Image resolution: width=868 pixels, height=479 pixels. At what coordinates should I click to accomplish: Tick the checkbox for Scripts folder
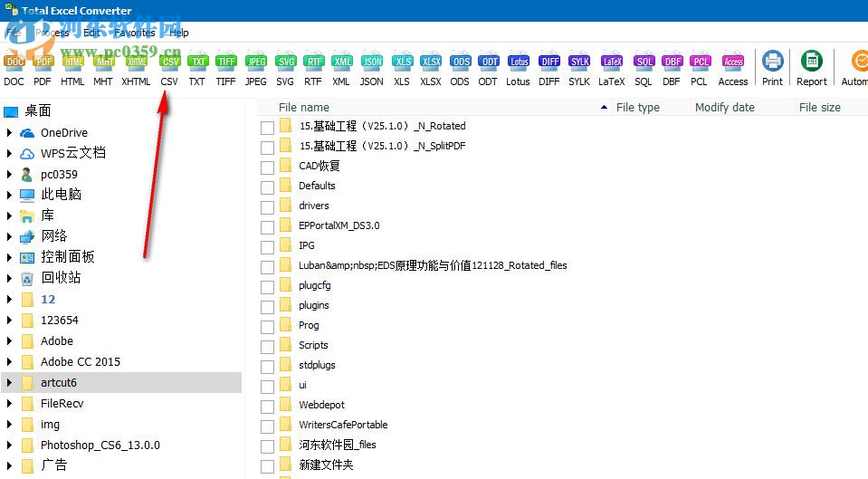tap(267, 347)
